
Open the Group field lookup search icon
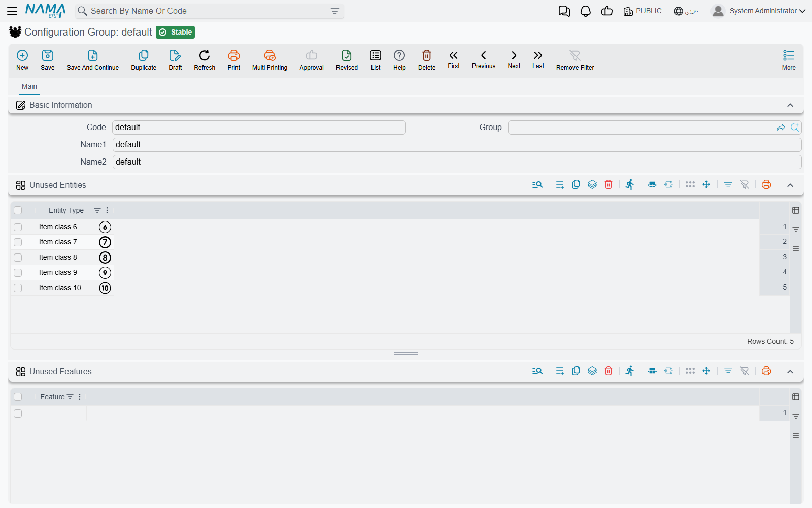[x=795, y=128]
